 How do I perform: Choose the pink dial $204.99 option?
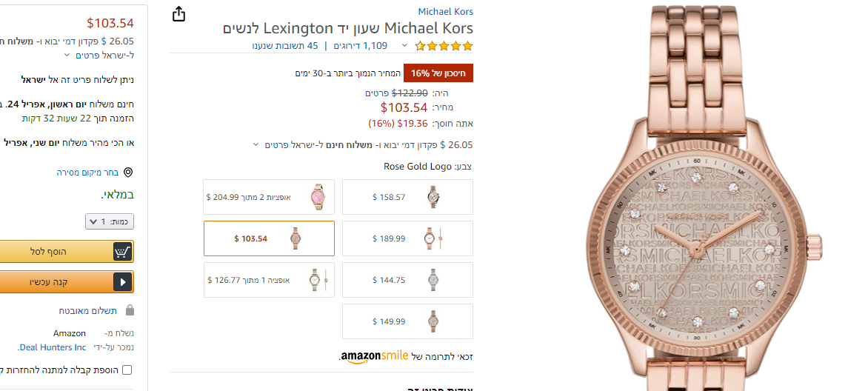[269, 197]
